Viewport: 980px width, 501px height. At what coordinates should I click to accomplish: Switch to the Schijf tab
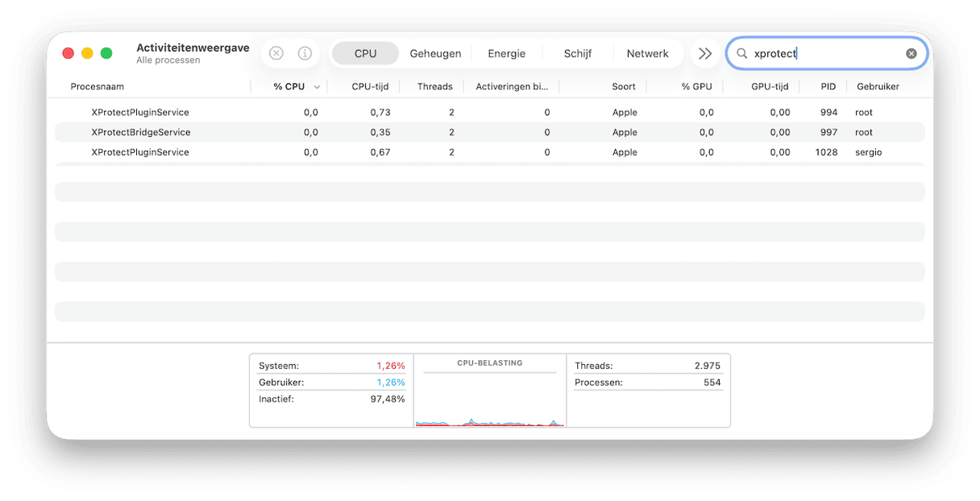coord(577,53)
